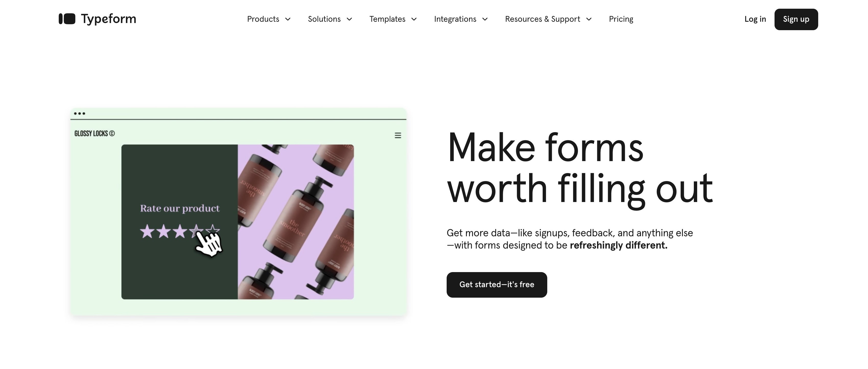Open hamburger menu in Glossy Locks preview
The image size is (868, 369).
(398, 135)
